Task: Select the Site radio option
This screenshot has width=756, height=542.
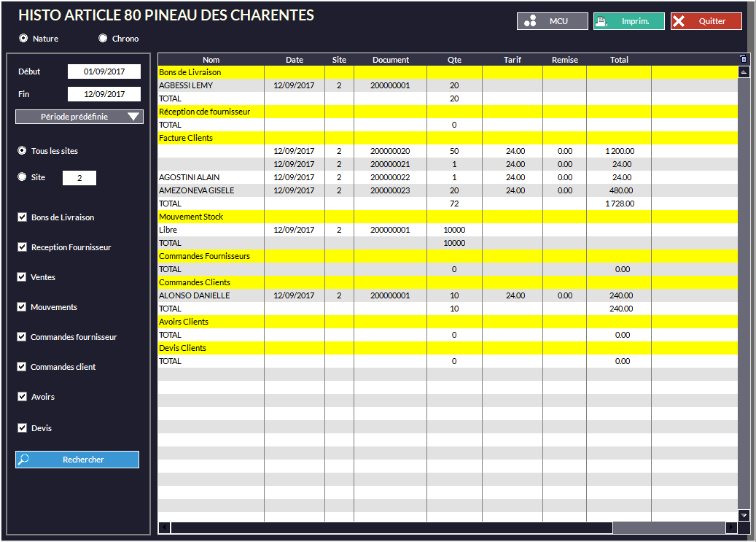Action: pos(22,177)
